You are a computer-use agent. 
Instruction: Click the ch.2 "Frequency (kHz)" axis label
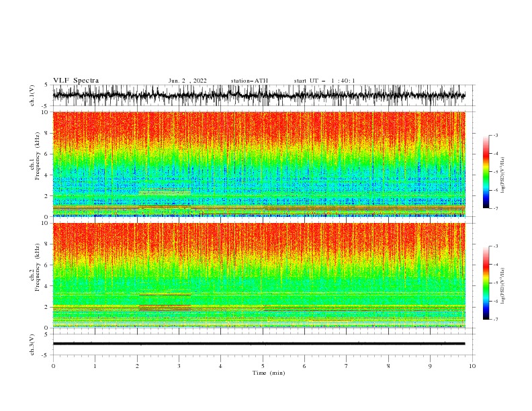point(38,267)
